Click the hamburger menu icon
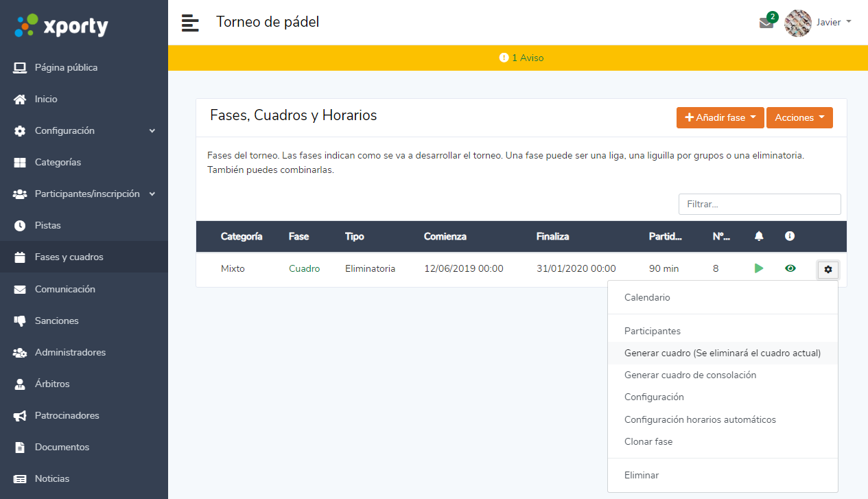This screenshot has width=868, height=499. [190, 23]
